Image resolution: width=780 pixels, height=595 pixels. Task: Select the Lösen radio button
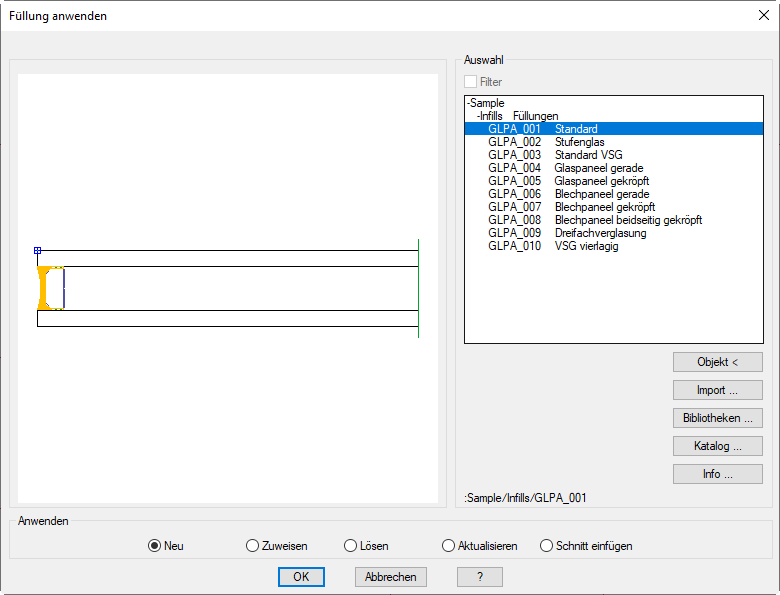(x=350, y=546)
